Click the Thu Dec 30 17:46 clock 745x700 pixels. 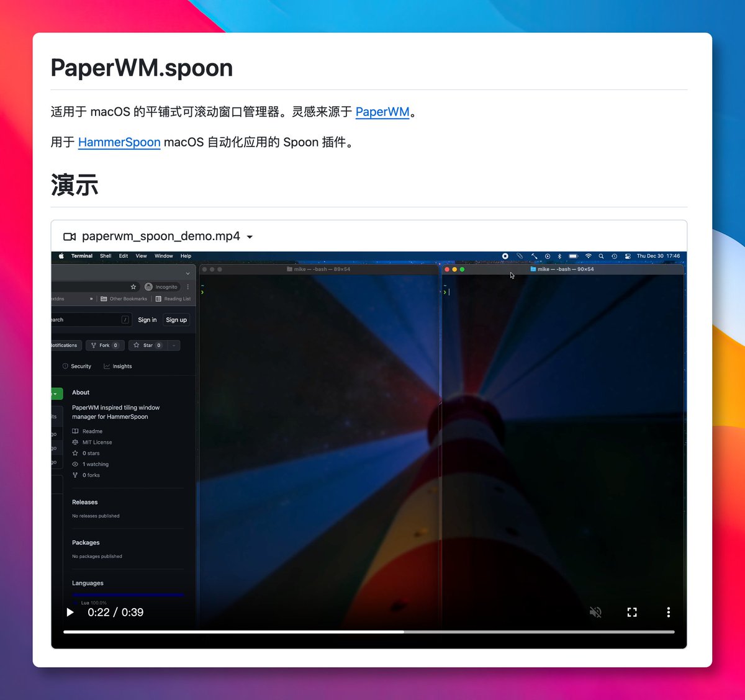coord(658,256)
